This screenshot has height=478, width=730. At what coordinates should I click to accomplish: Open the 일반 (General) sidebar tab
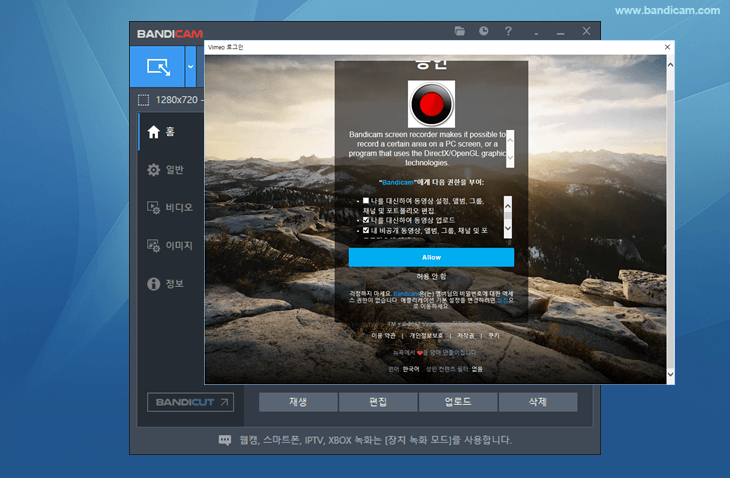[x=171, y=170]
